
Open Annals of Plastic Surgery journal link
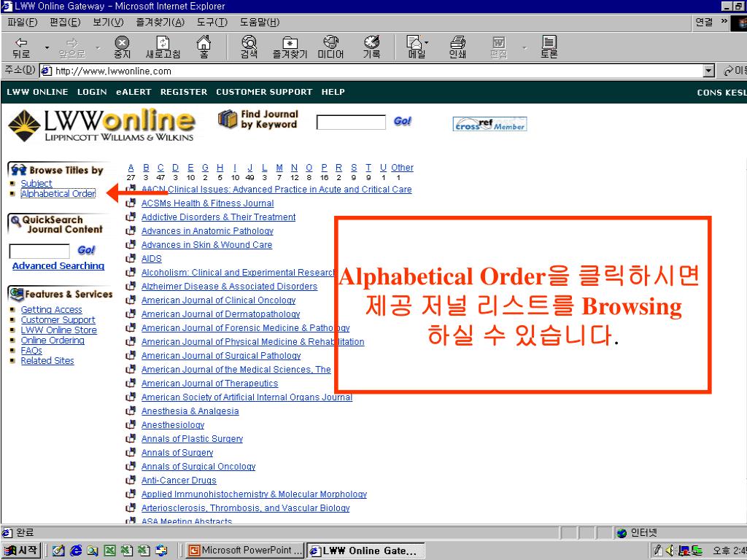pos(192,438)
